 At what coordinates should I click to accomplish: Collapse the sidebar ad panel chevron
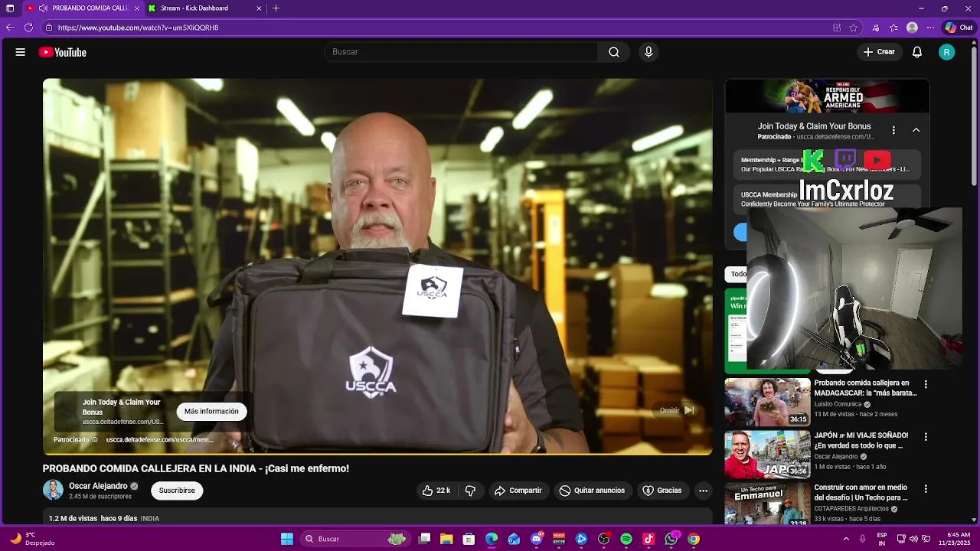(916, 130)
